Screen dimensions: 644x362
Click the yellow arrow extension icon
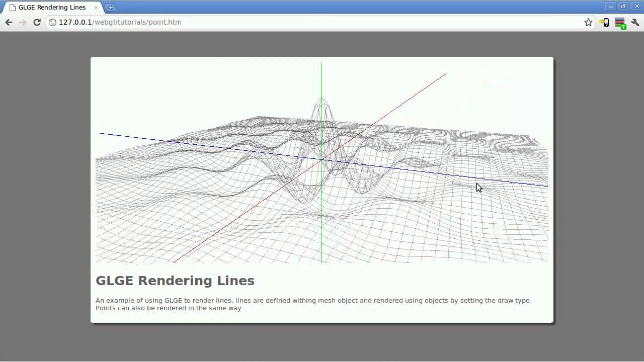[604, 22]
